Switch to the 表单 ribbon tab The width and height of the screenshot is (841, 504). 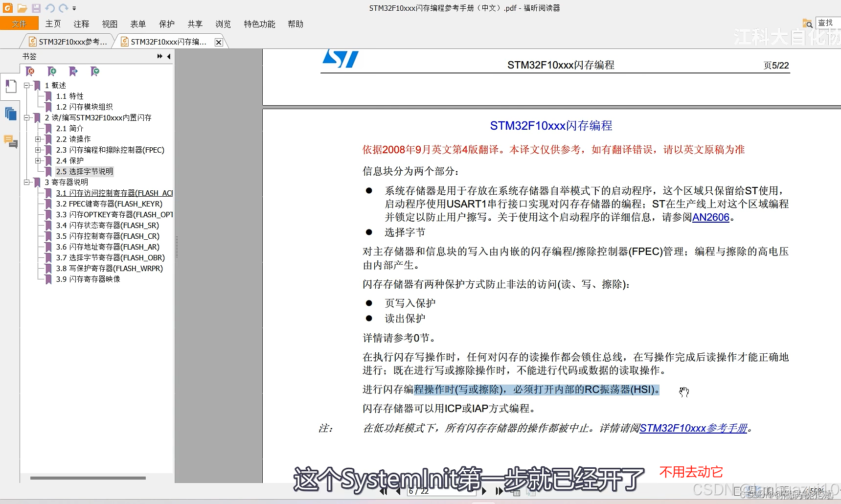138,24
